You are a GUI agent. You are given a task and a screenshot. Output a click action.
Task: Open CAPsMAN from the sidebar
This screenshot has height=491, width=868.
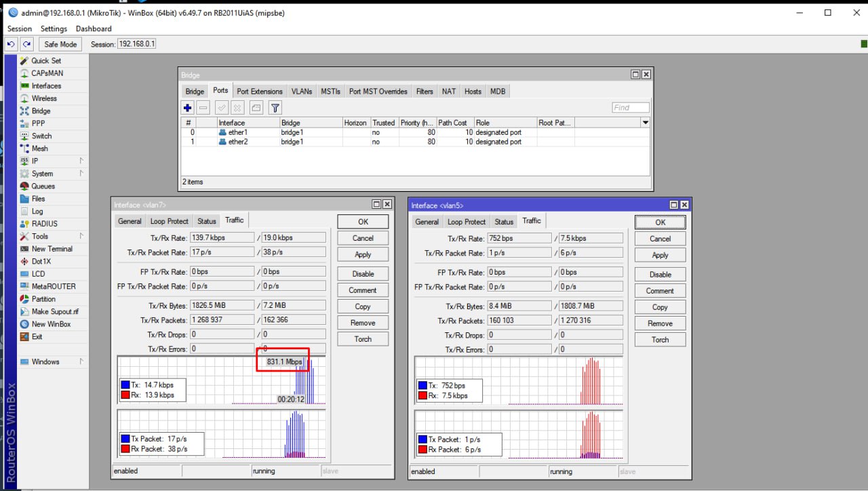click(x=47, y=73)
